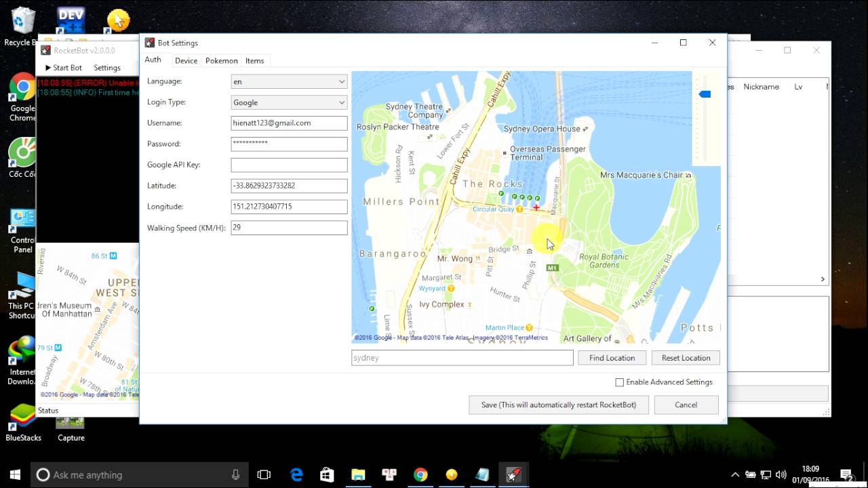Click the sydney location search box

[x=462, y=358]
